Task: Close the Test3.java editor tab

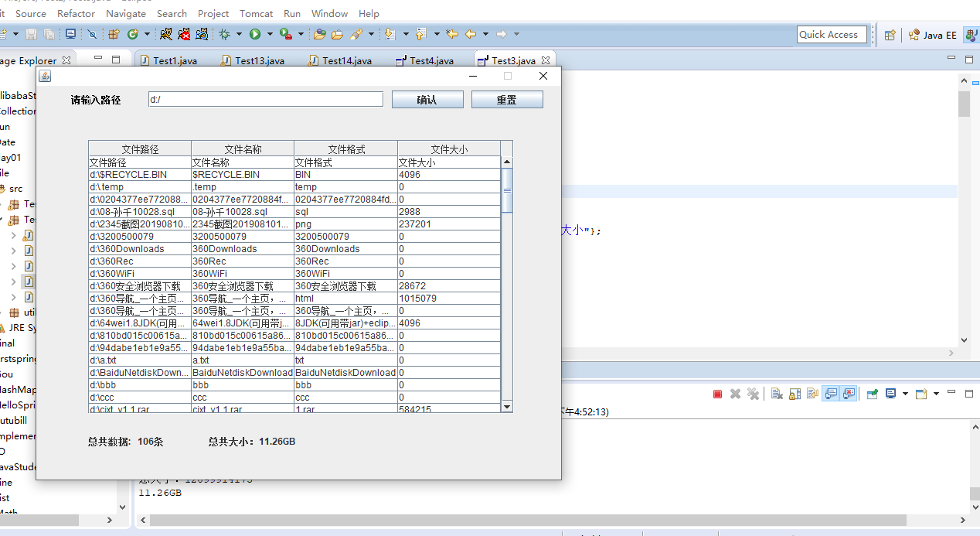Action: click(x=546, y=60)
